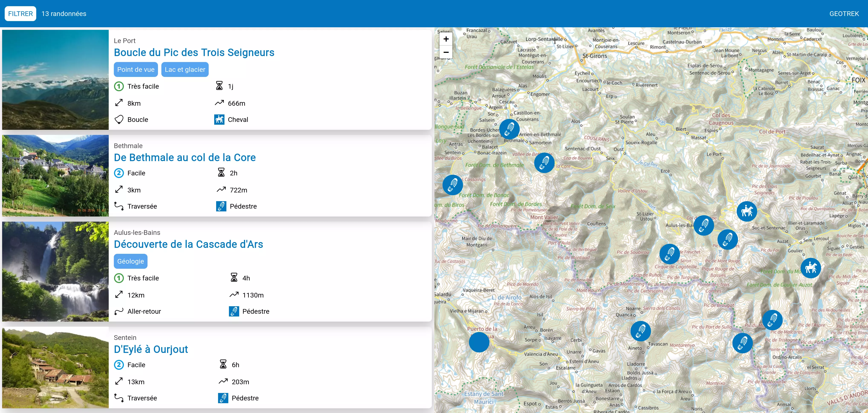
Task: Open the FILTRER filter button
Action: pos(20,13)
